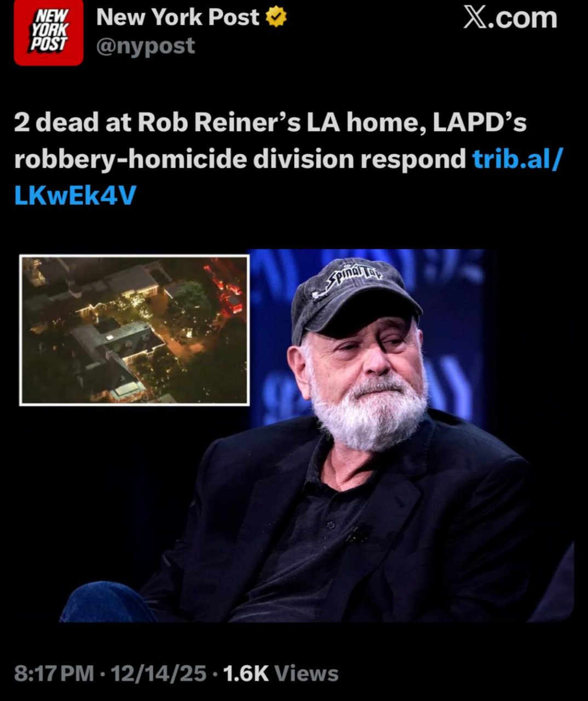Select the 8:17 PM timestamp
Screen dimensions: 588x701
54,673
